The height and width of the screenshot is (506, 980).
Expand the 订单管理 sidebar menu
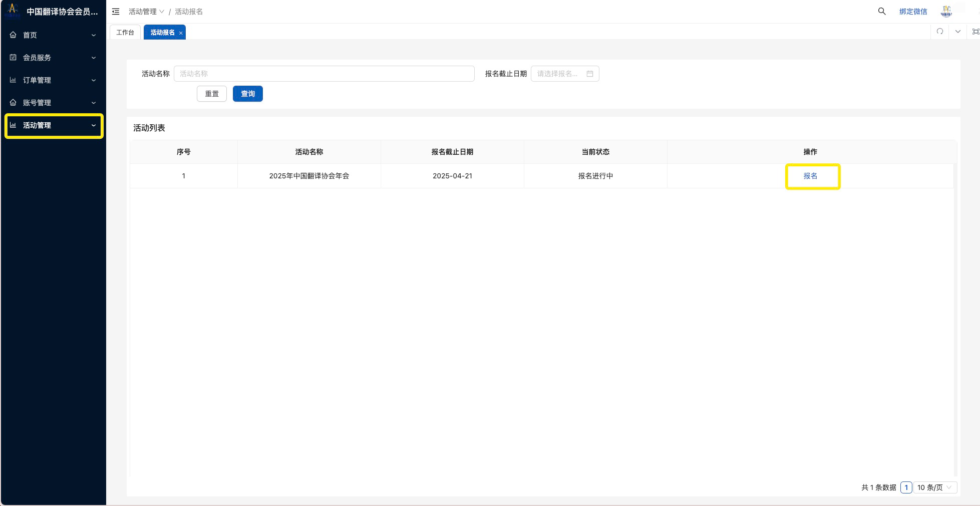53,80
